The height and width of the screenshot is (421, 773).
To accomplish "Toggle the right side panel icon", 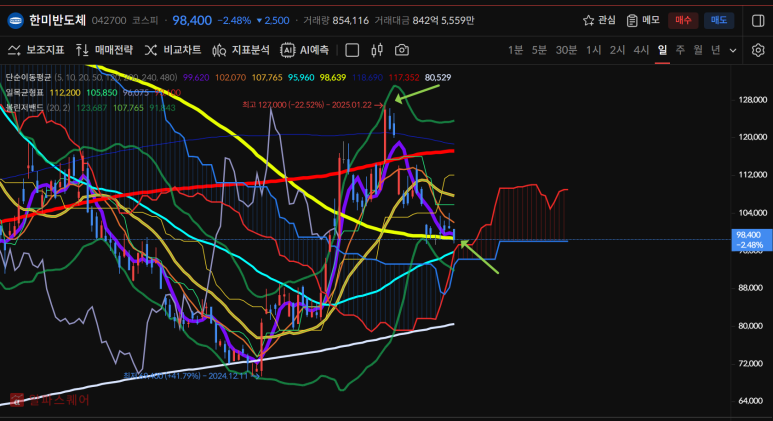I will pos(758,21).
